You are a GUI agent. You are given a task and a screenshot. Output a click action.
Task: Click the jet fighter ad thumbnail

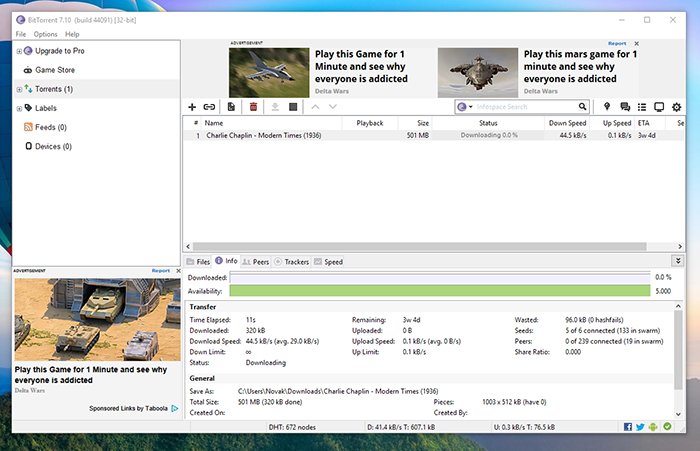269,73
